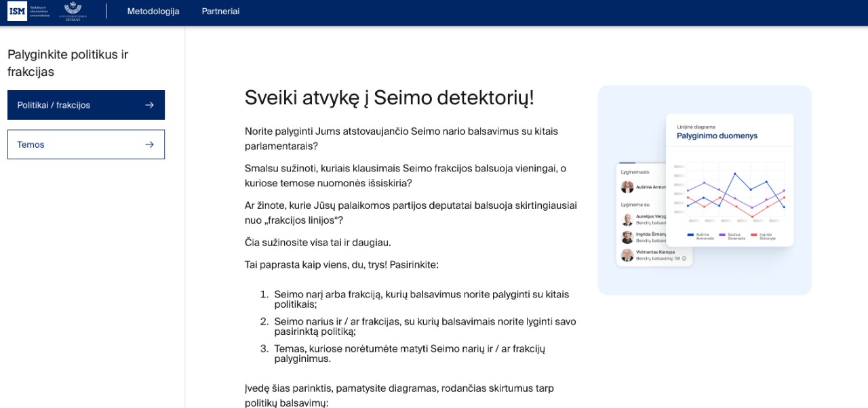Click paragraph starting Smalsu sužinoti
868x408 pixels.
tap(406, 176)
